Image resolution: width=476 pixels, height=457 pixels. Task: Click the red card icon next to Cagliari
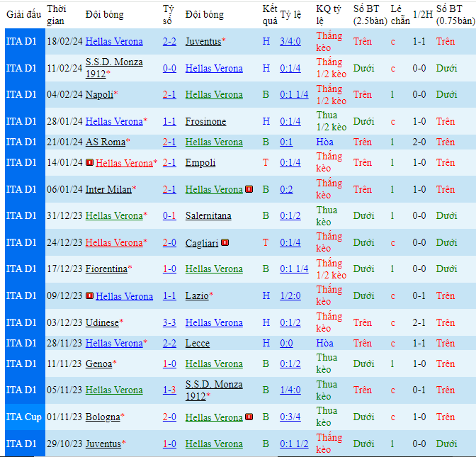(225, 242)
